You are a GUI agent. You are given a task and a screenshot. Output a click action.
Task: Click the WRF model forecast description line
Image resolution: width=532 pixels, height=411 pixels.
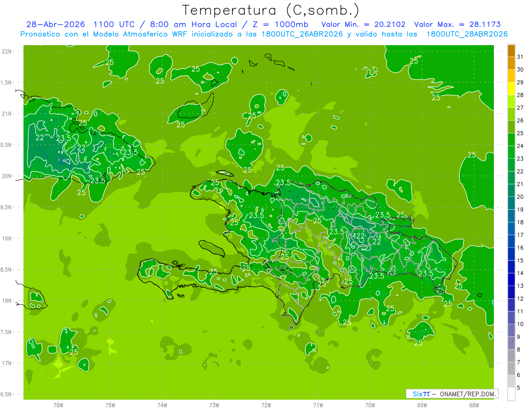pyautogui.click(x=264, y=34)
